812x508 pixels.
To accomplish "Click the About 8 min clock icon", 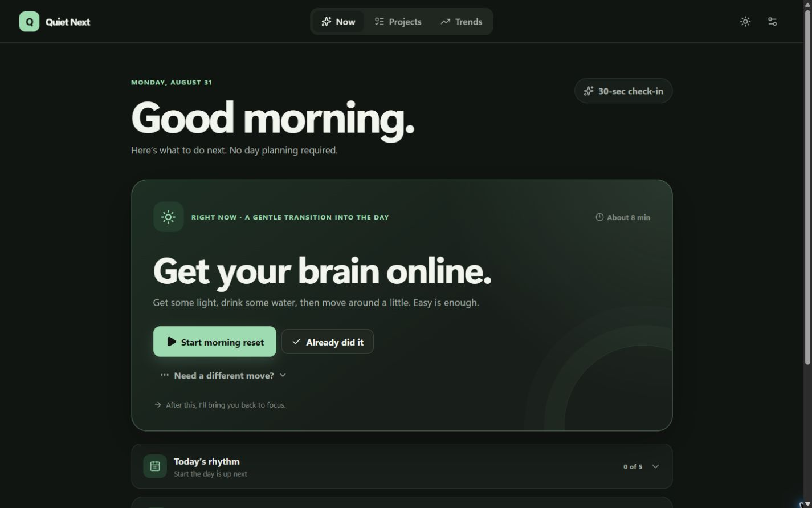I will pos(599,217).
